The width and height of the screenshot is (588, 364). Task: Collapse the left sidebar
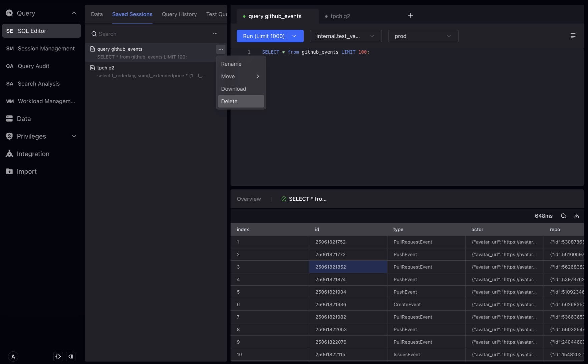click(71, 356)
